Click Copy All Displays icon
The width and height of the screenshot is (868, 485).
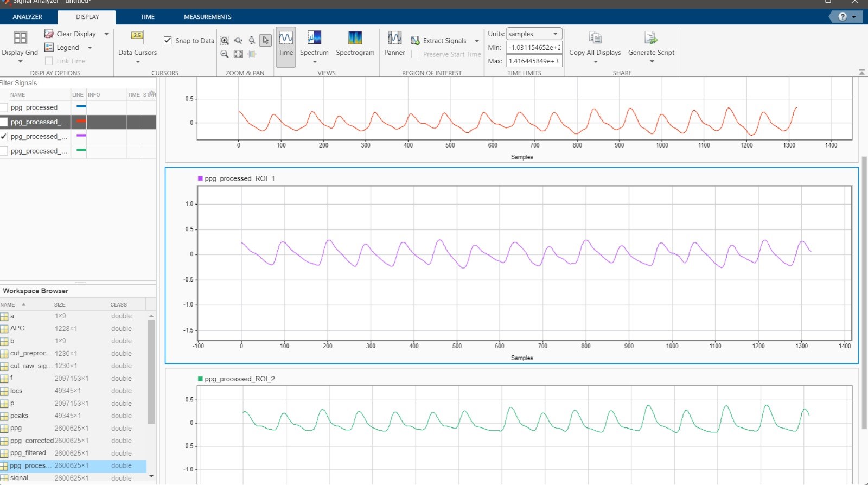tap(595, 38)
